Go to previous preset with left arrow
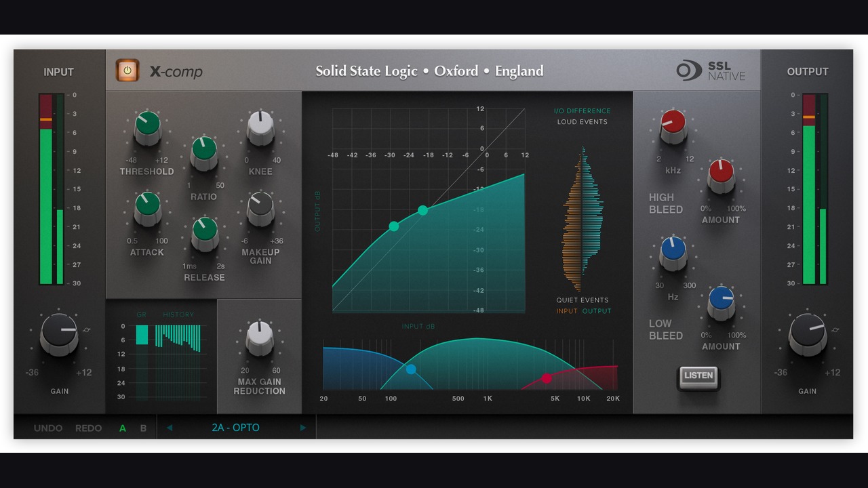The height and width of the screenshot is (488, 868). click(x=170, y=428)
